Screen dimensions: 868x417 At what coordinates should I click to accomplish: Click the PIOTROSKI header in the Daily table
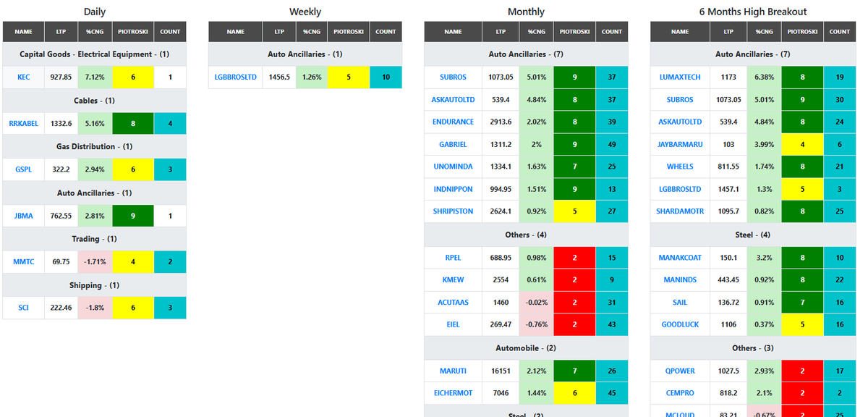click(132, 32)
